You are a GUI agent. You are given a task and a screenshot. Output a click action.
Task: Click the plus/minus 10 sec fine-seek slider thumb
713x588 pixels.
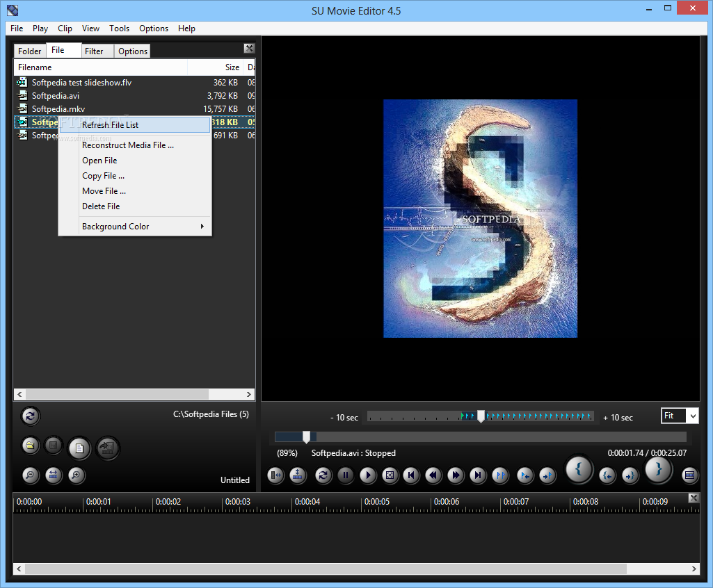481,416
